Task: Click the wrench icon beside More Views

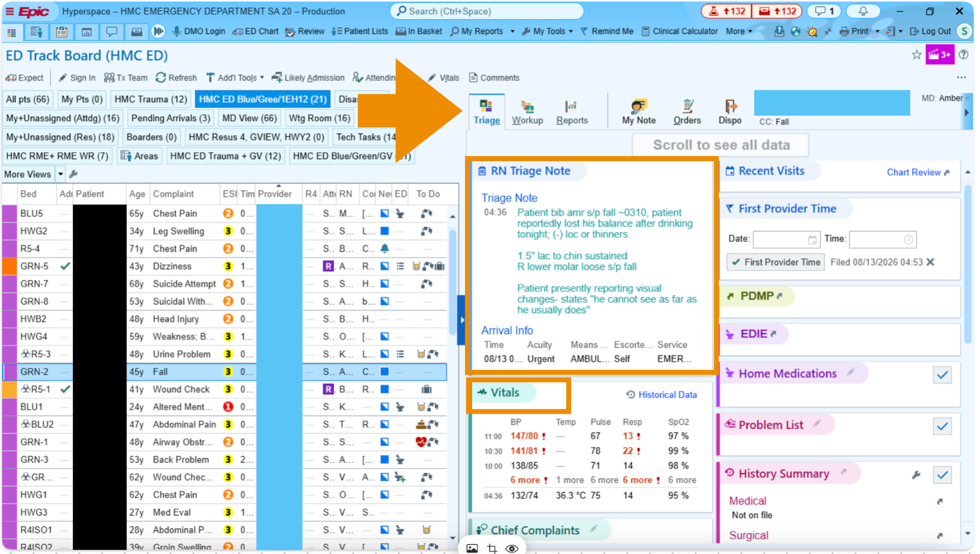Action: tap(73, 174)
